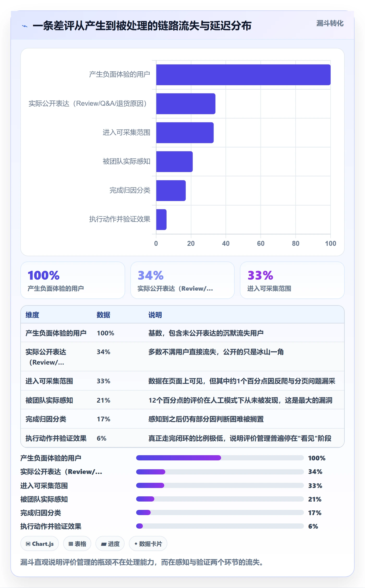This screenshot has height=588, width=365.
Task: Click the 6% table cell
Action: click(x=102, y=438)
